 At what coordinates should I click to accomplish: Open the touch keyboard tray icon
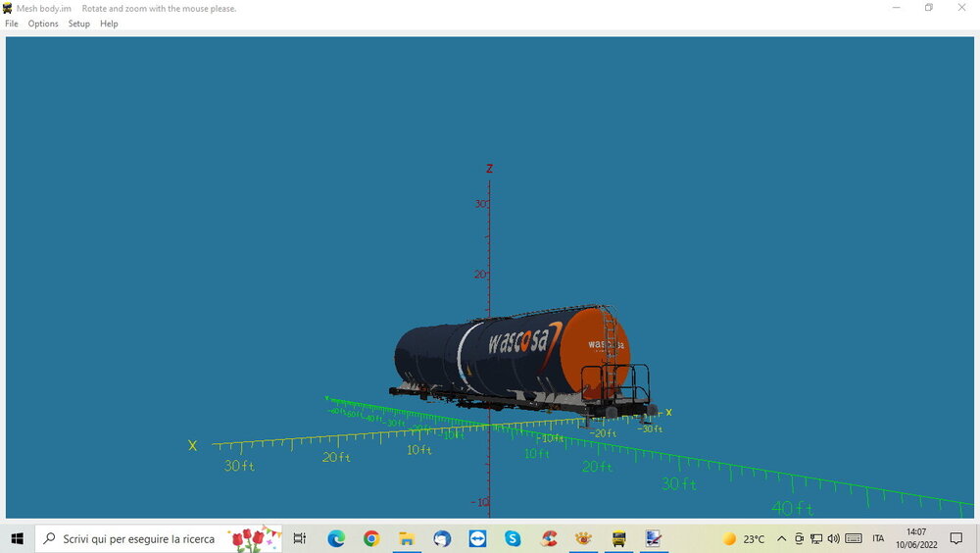(854, 538)
